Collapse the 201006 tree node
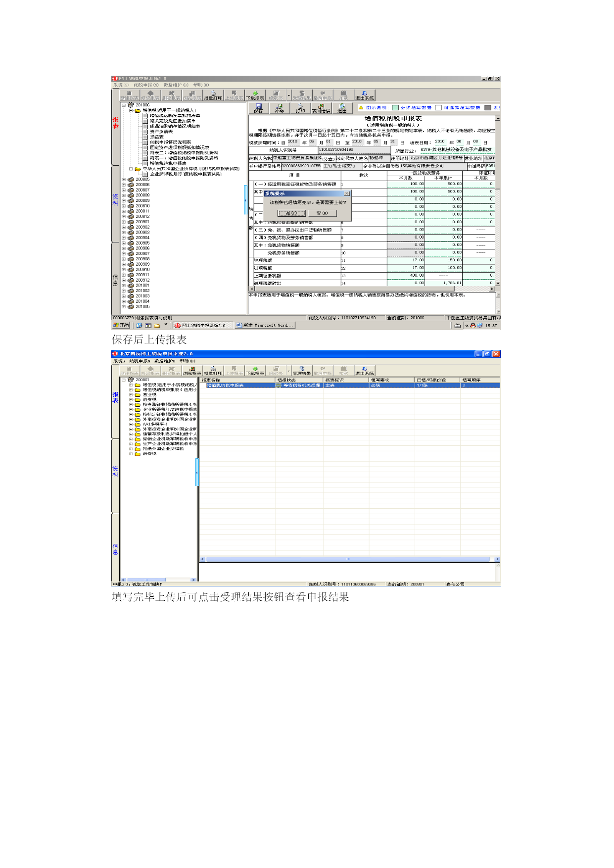The image size is (614, 868). 124,105
